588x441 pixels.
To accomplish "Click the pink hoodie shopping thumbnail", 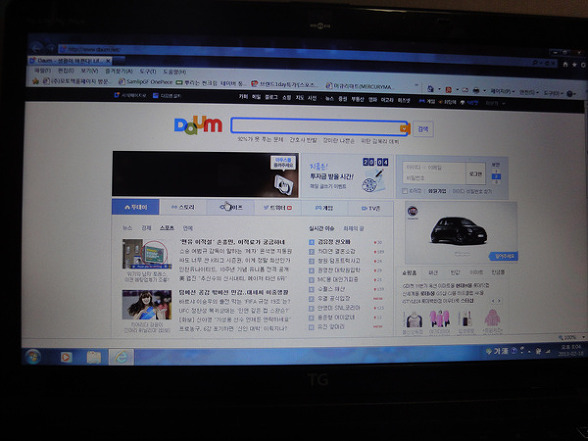I will [492, 318].
